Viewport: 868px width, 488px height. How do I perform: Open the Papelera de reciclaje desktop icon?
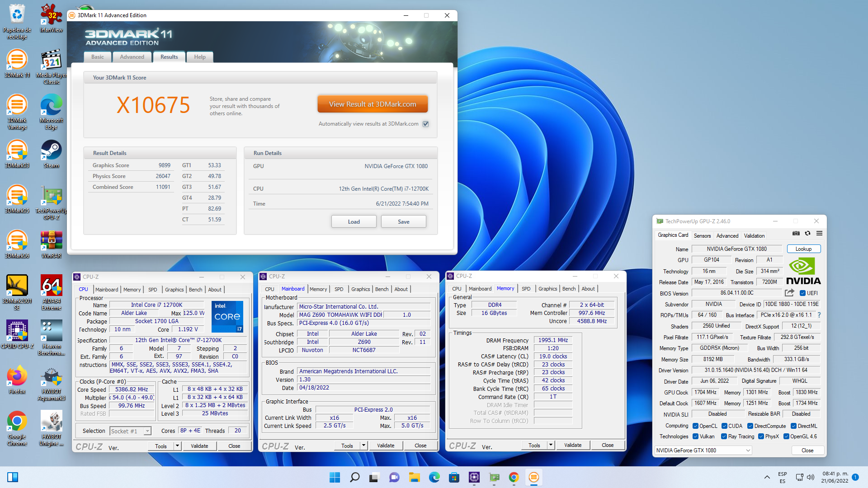[17, 21]
